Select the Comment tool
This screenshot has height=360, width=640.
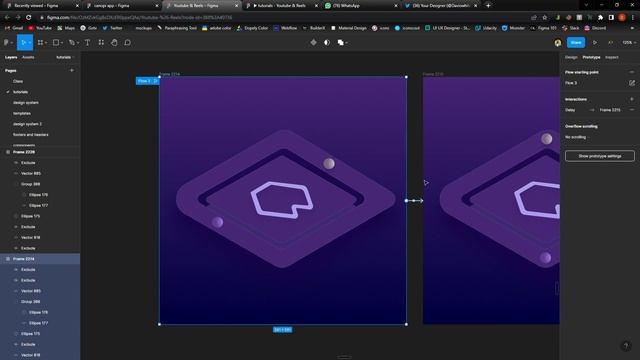click(127, 42)
